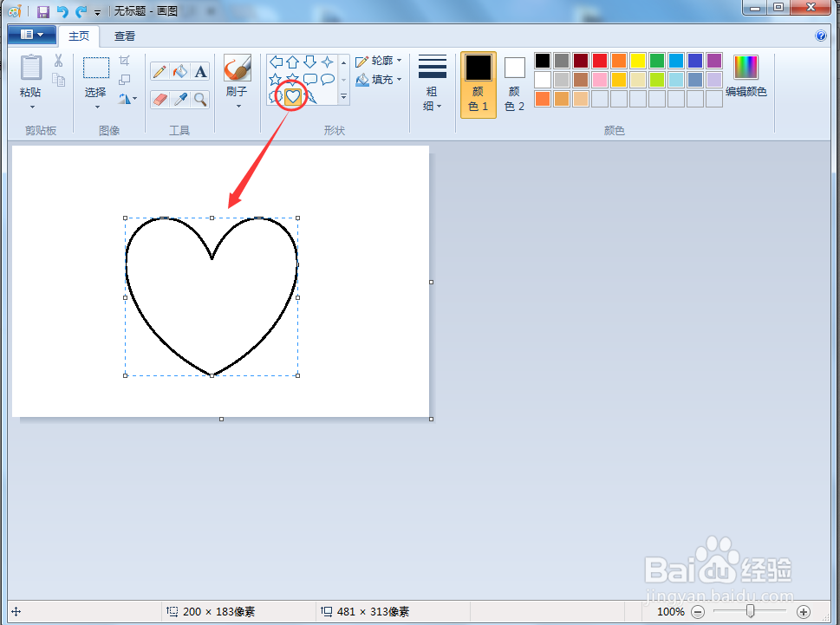Select the Text tool (A)
This screenshot has height=625, width=840.
point(200,71)
